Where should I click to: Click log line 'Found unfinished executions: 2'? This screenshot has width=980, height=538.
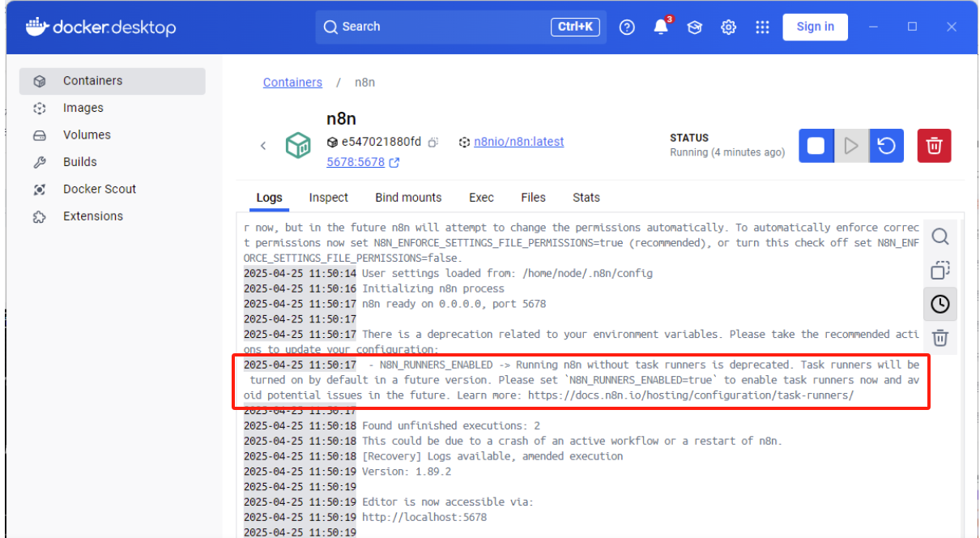451,425
